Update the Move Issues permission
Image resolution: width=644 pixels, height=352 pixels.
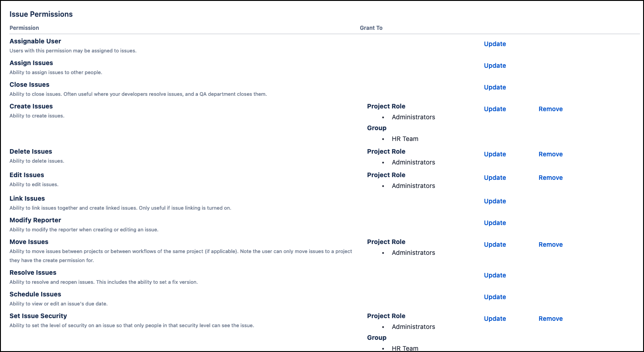tap(495, 244)
